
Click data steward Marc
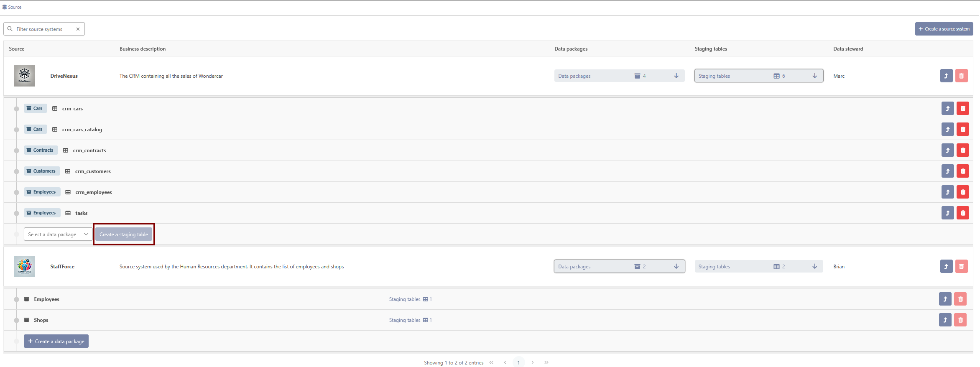pyautogui.click(x=839, y=76)
